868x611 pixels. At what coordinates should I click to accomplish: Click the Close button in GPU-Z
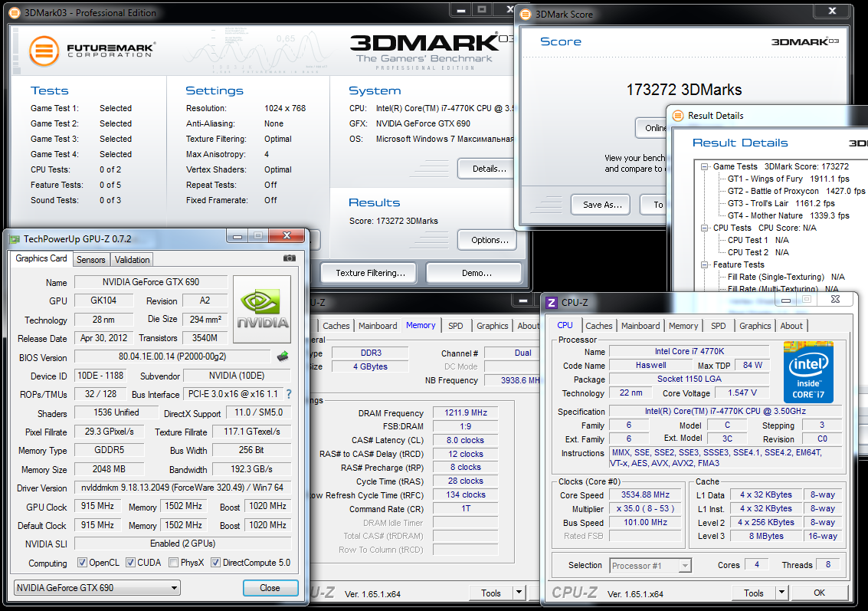pyautogui.click(x=270, y=588)
